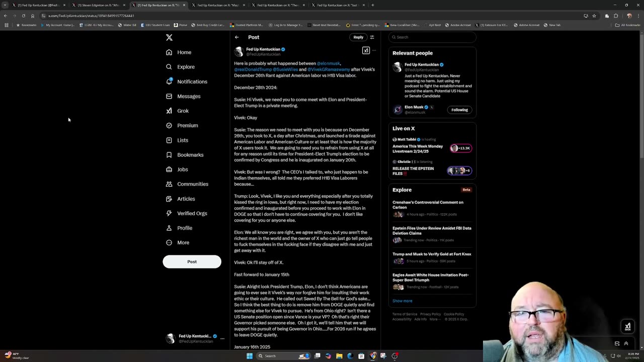Go back using the post back arrow
Viewport: 644px width, 362px height.
(236, 37)
